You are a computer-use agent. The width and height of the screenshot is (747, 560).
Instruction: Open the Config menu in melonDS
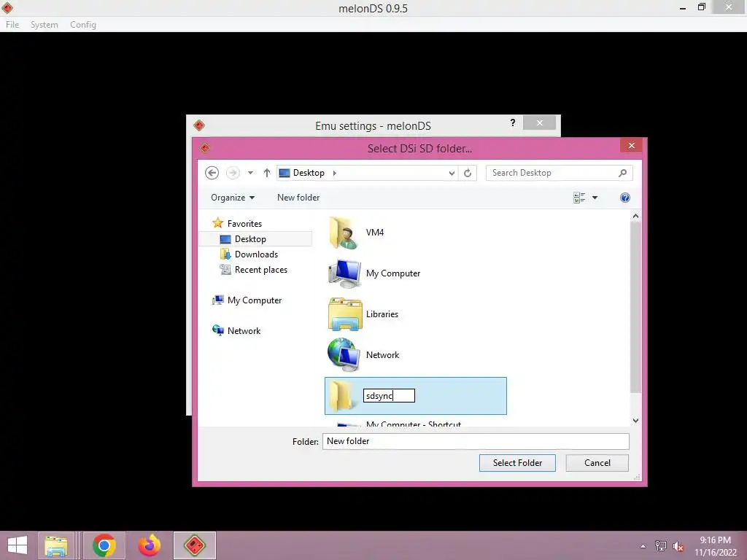pos(83,25)
